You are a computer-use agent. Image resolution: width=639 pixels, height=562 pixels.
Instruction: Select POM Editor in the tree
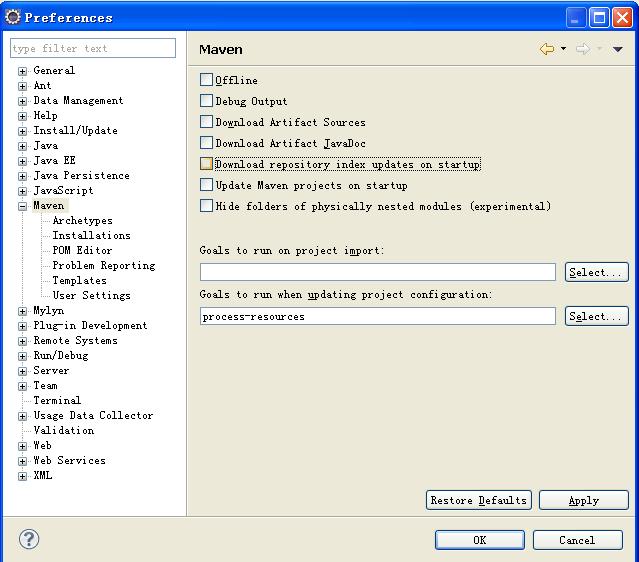(82, 250)
